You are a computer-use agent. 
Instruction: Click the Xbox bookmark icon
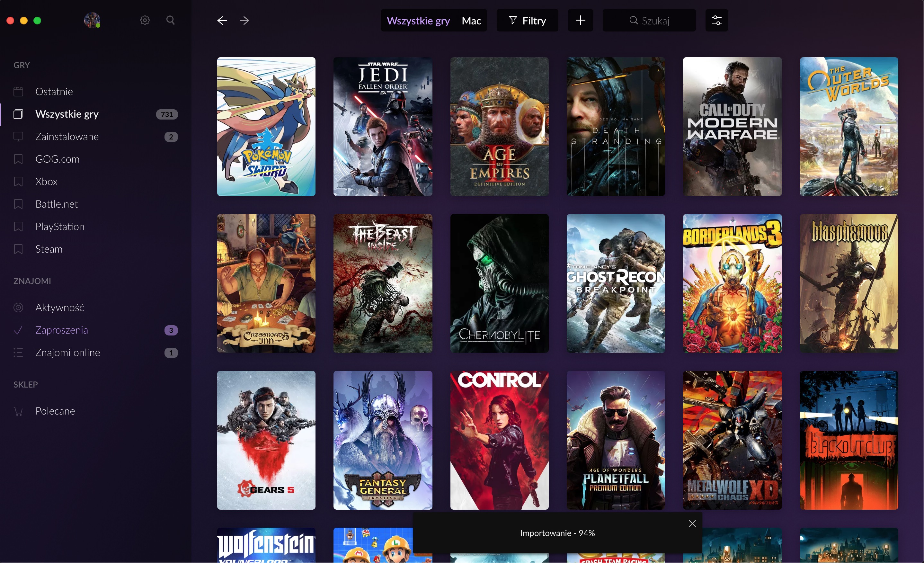coord(18,182)
